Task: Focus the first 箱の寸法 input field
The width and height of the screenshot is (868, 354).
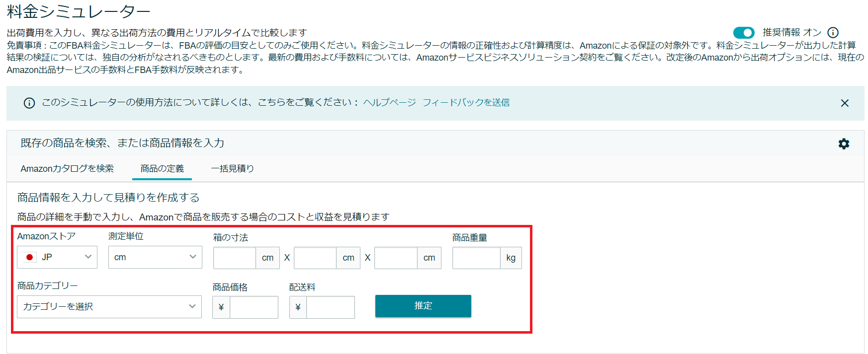Action: (235, 258)
